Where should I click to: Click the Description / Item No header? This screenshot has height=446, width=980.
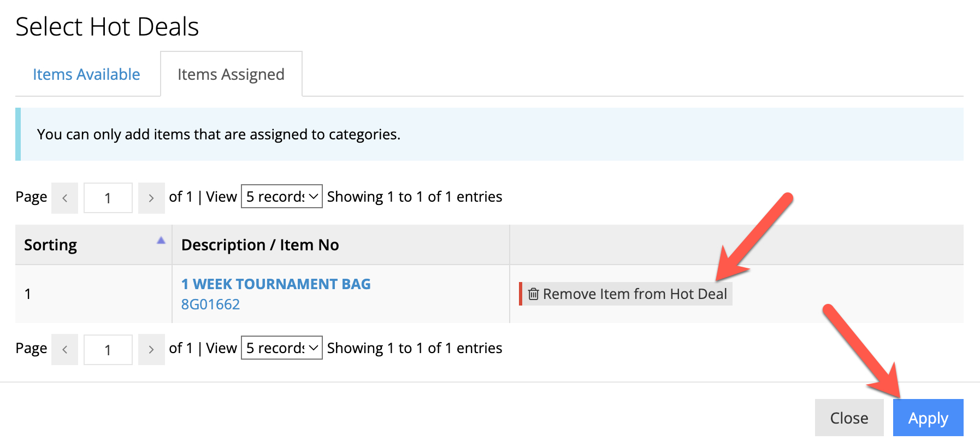pyautogui.click(x=260, y=245)
